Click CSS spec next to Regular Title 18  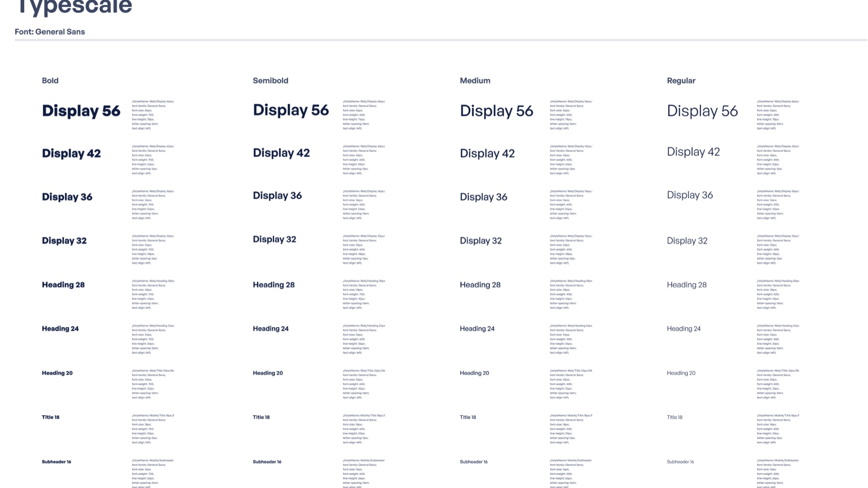click(778, 429)
